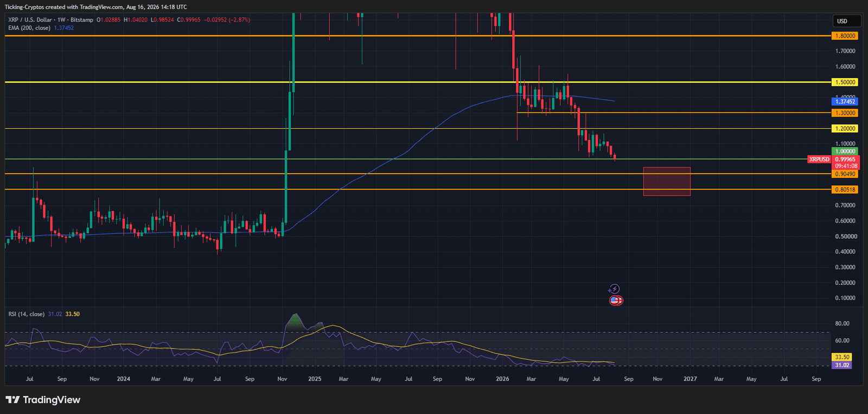Click the RSI 80.00 axis label

842,323
